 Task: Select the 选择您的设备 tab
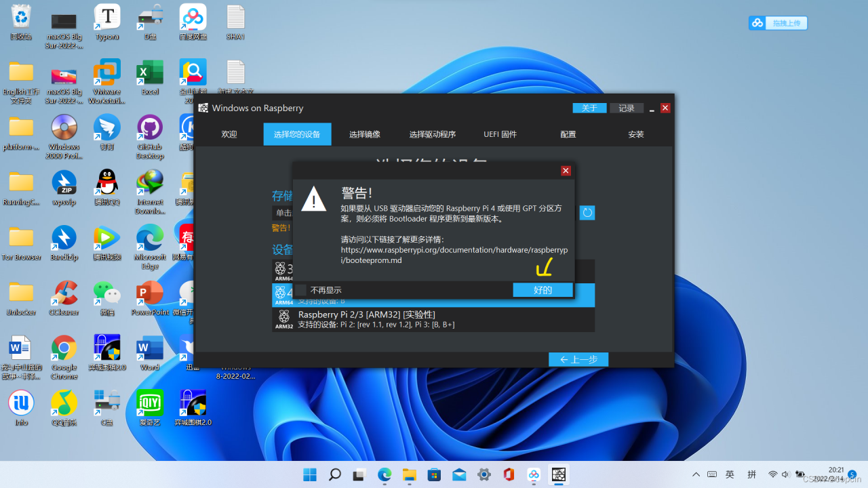[297, 134]
